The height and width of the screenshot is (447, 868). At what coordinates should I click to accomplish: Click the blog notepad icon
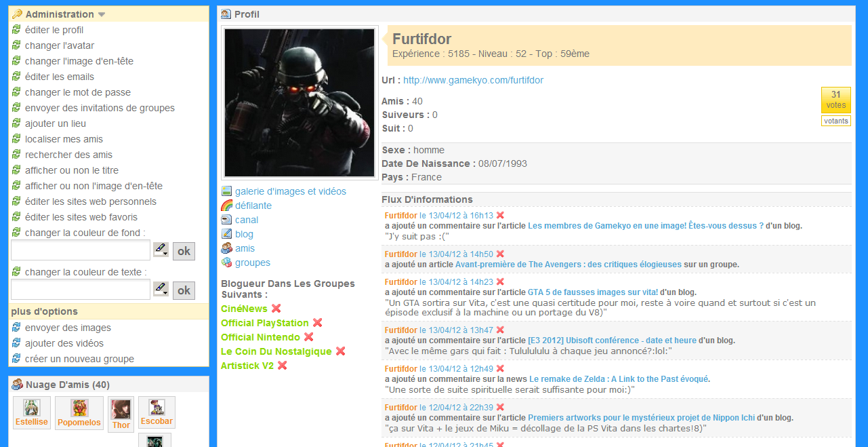coord(227,234)
